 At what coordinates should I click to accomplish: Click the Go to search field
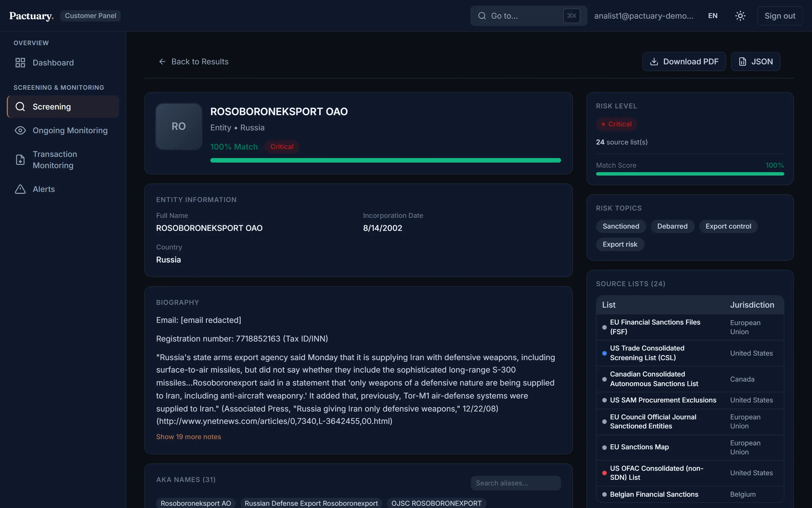point(528,16)
